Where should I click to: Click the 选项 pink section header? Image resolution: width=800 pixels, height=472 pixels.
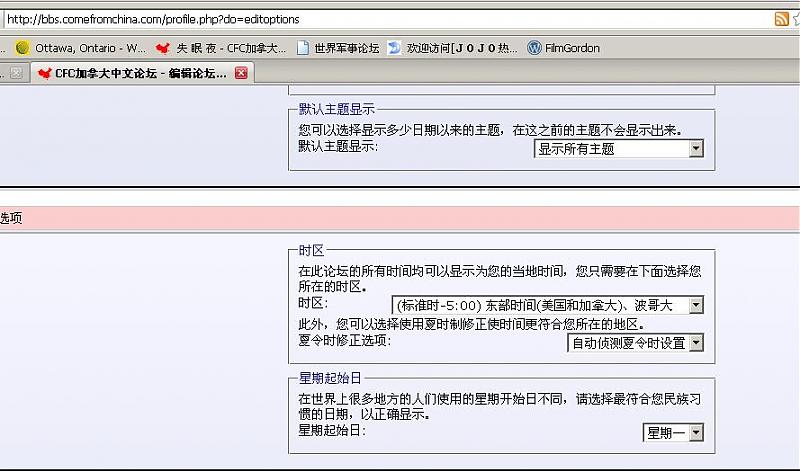click(11, 217)
